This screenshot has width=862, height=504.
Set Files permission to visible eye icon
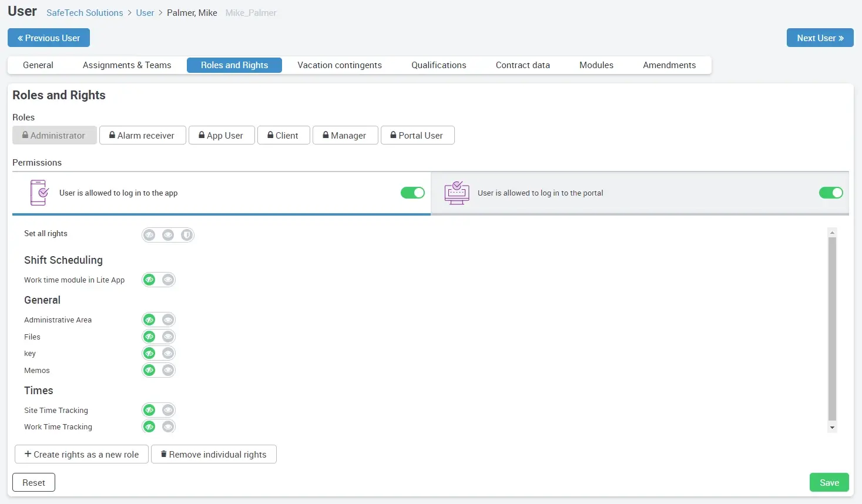click(x=168, y=337)
